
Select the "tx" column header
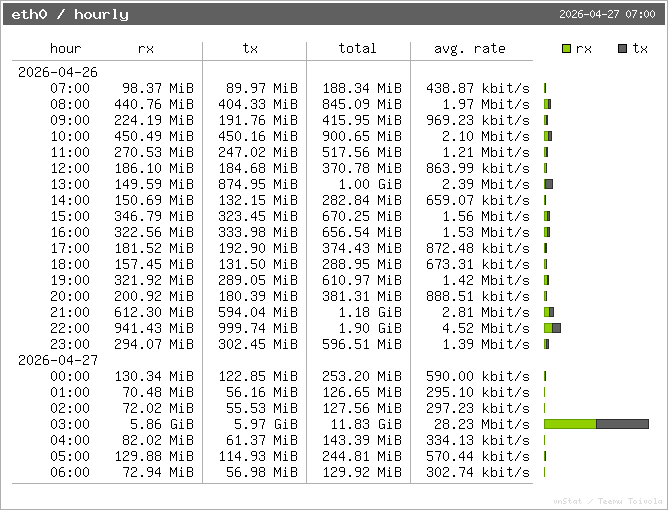pos(250,49)
